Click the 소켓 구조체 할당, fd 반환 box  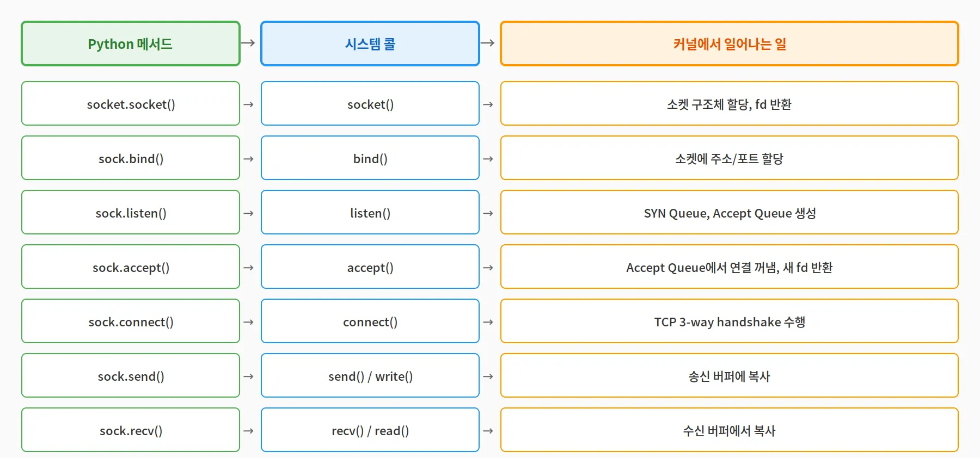729,104
